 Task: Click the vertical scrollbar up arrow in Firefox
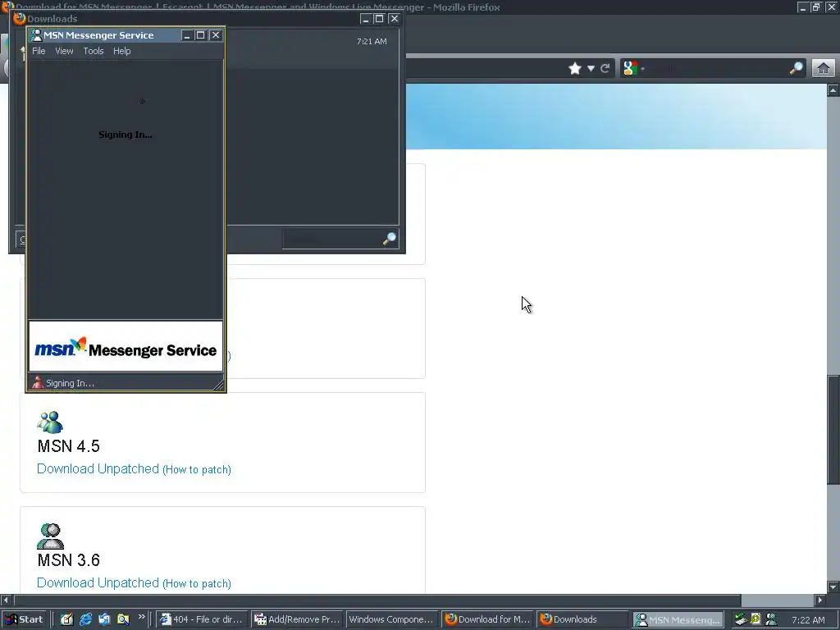point(833,90)
